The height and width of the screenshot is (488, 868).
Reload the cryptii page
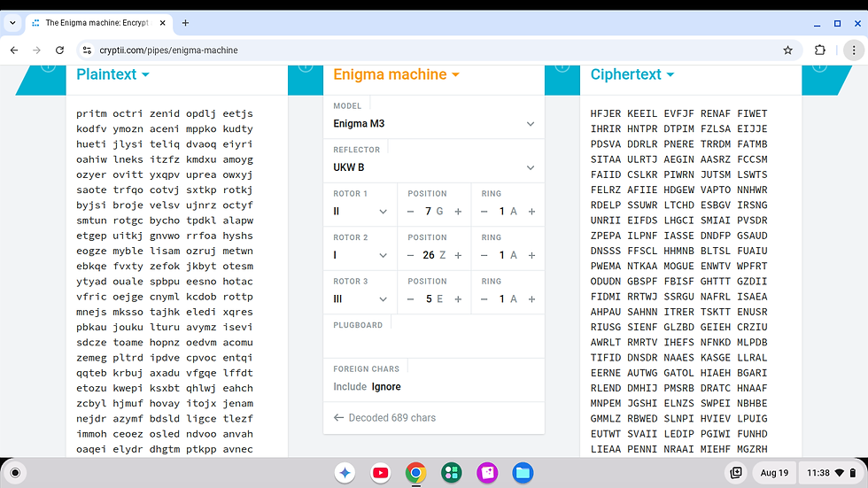[x=60, y=50]
